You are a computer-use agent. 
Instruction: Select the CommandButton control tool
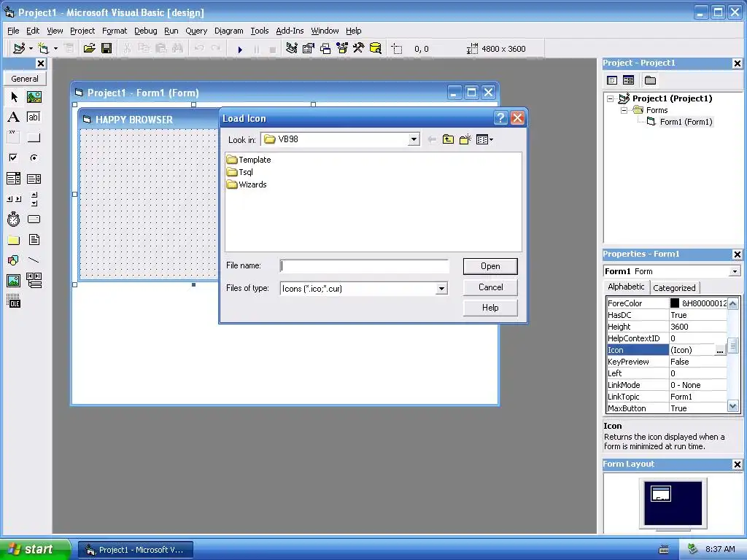34,138
